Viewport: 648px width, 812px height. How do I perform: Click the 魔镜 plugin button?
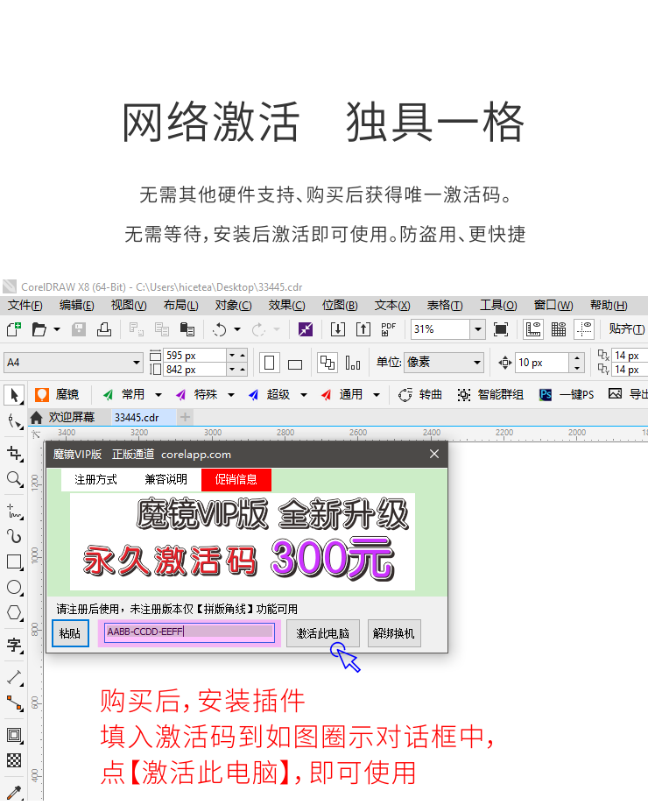pos(58,395)
